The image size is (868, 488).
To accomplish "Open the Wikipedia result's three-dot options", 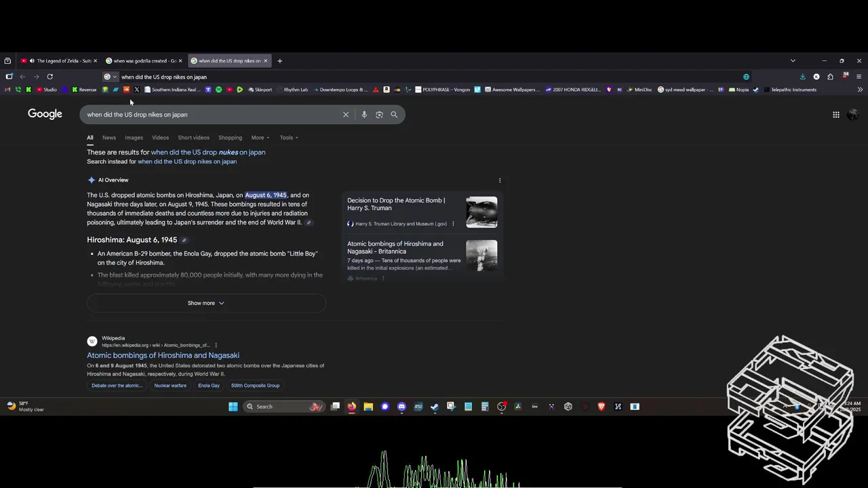I will [216, 345].
